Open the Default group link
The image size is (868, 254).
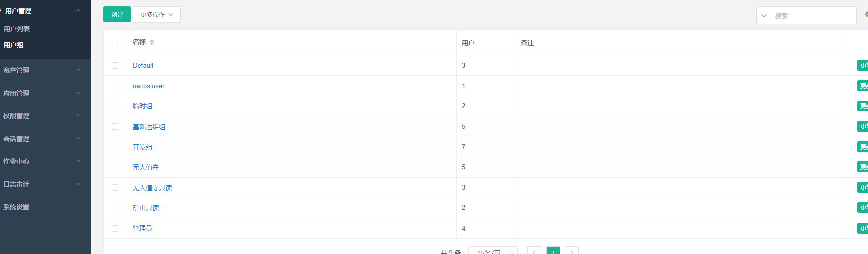click(143, 65)
